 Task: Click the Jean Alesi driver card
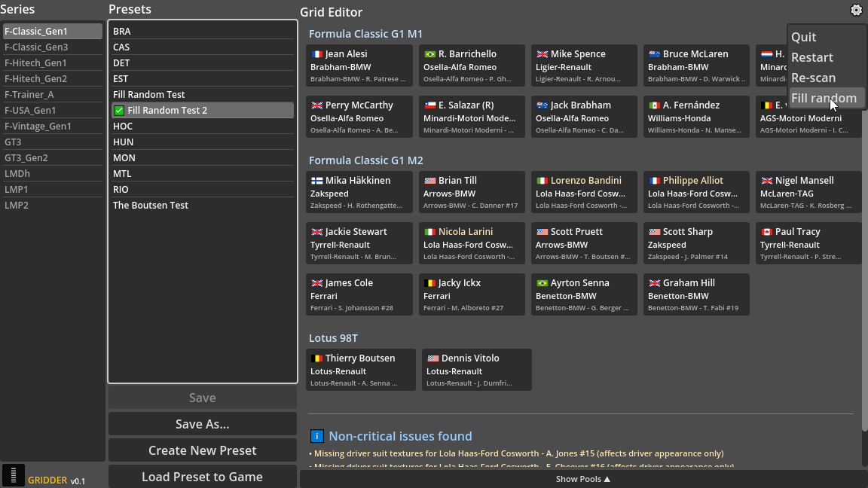click(x=359, y=66)
